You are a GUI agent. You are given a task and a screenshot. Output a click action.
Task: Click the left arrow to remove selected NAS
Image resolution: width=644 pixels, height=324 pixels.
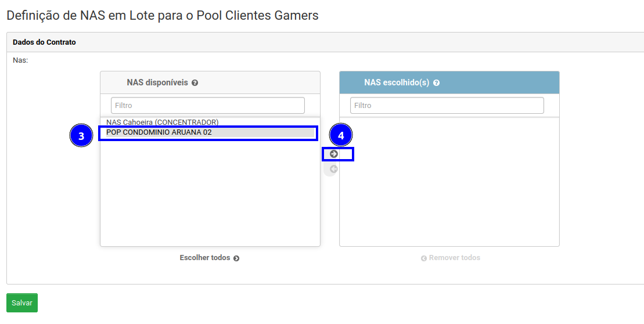tap(334, 170)
